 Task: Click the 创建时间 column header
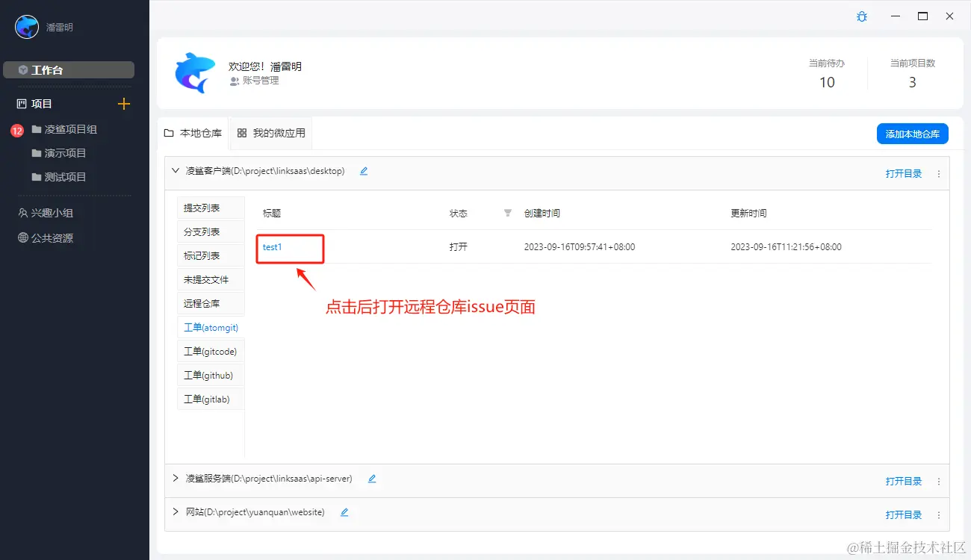coord(542,214)
